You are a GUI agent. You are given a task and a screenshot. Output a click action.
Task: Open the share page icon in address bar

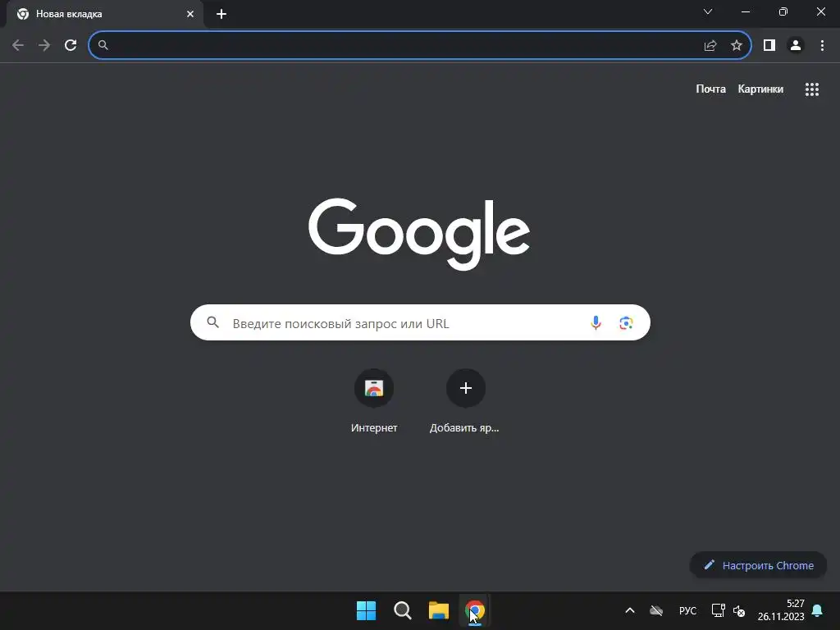710,46
